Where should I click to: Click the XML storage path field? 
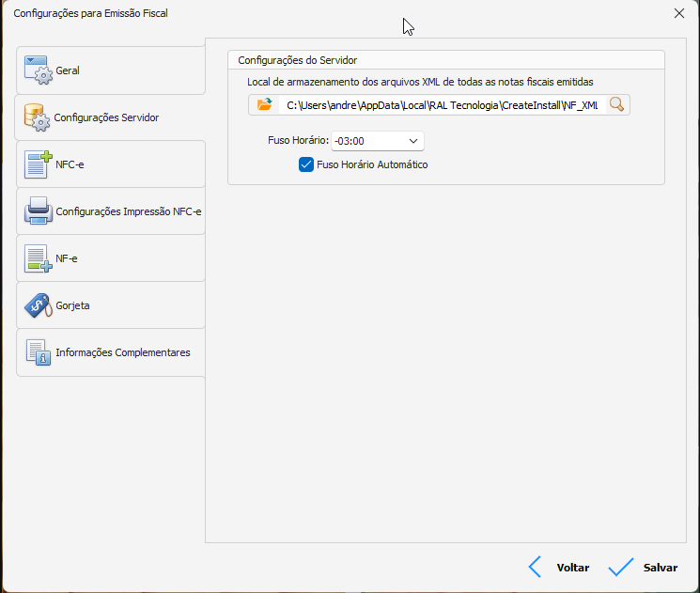click(440, 105)
